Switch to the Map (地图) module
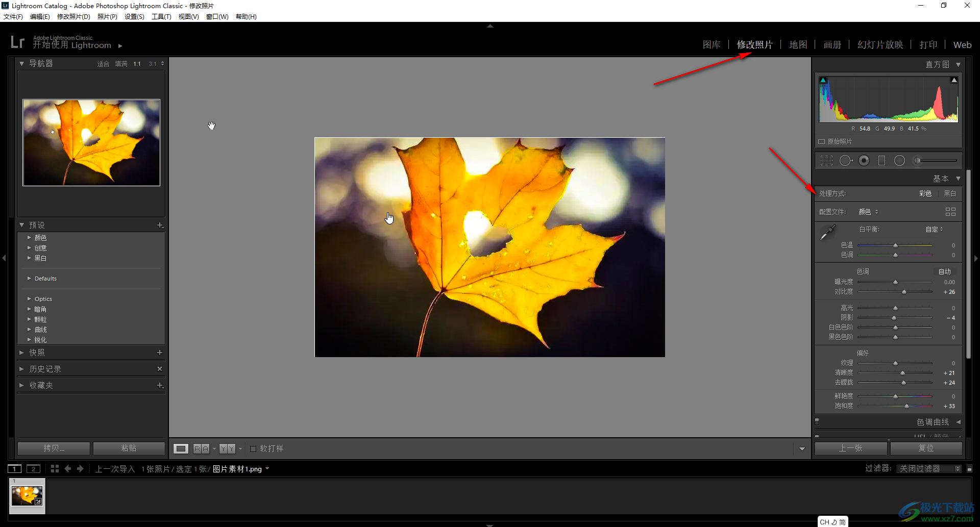Image resolution: width=980 pixels, height=527 pixels. 798,45
